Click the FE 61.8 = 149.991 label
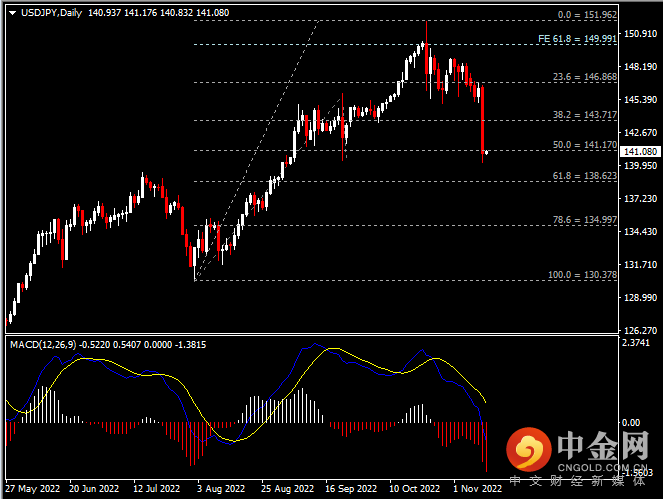This screenshot has width=663, height=499. click(x=577, y=38)
